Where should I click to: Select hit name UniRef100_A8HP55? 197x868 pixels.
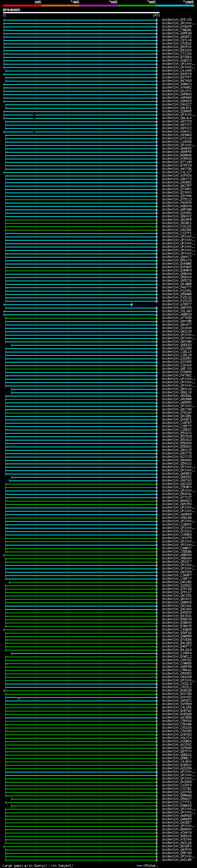pyautogui.click(x=177, y=152)
